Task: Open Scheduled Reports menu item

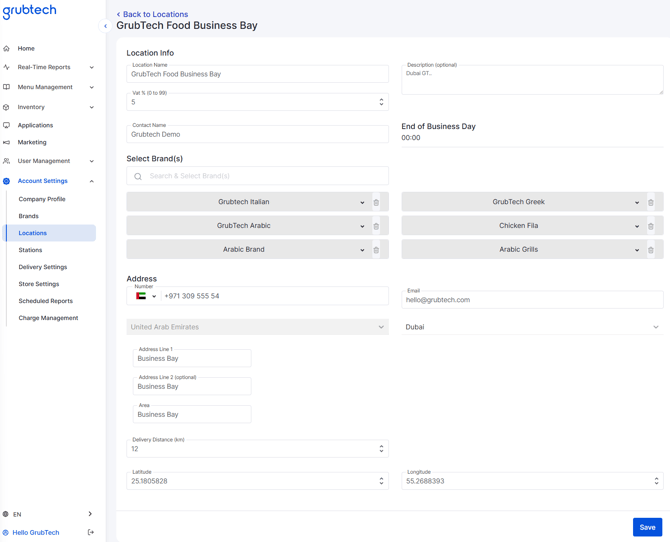Action: 46,301
